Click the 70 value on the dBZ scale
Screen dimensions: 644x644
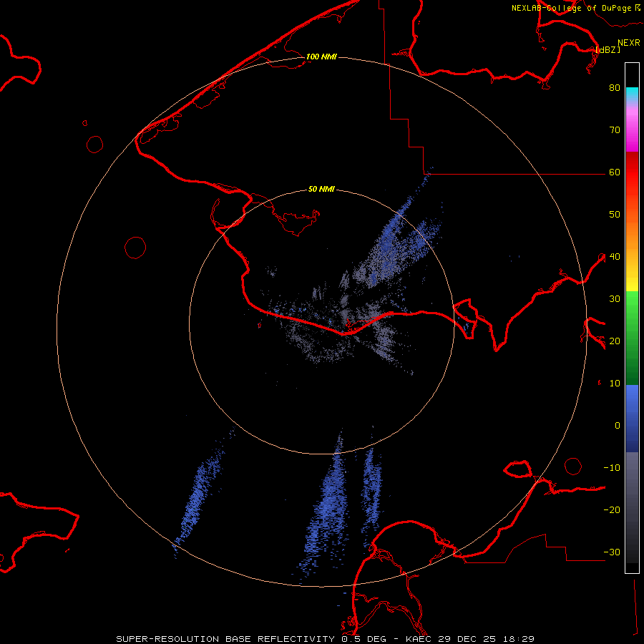(615, 130)
